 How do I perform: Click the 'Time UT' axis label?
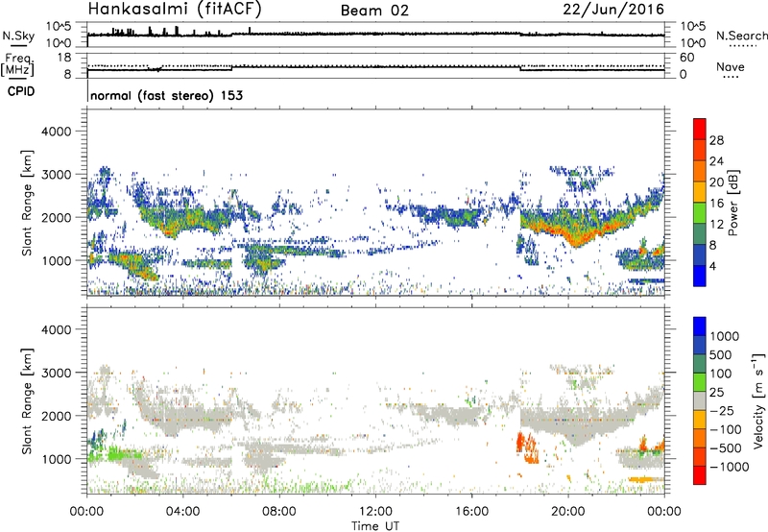coord(375,526)
